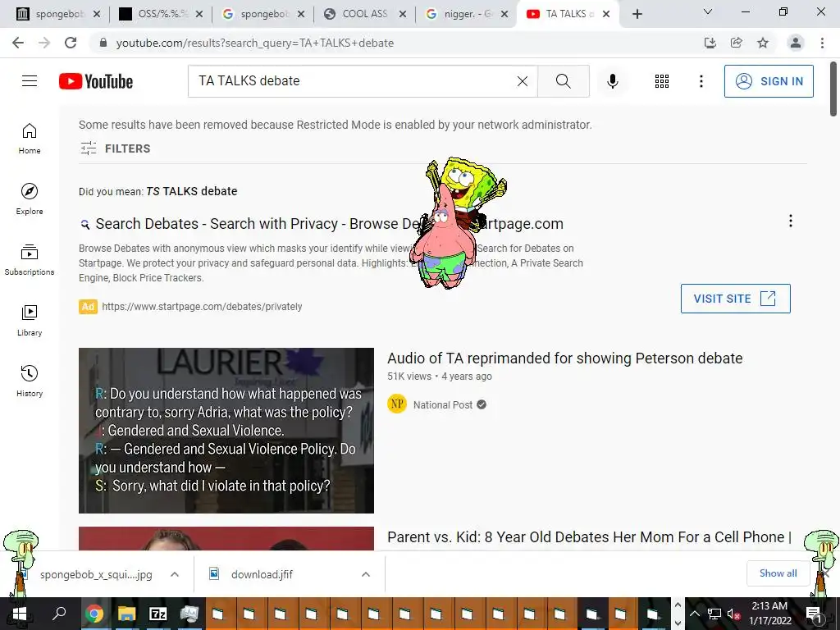Open the Chrome three-dot menu
The height and width of the screenshot is (630, 840).
tap(822, 43)
